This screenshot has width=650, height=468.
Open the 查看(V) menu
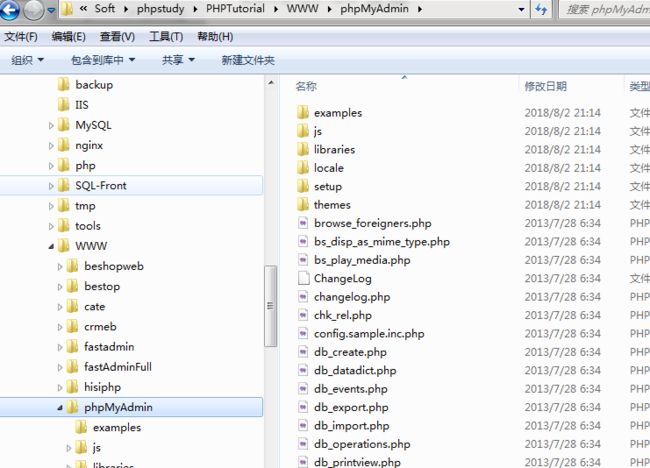click(x=117, y=37)
